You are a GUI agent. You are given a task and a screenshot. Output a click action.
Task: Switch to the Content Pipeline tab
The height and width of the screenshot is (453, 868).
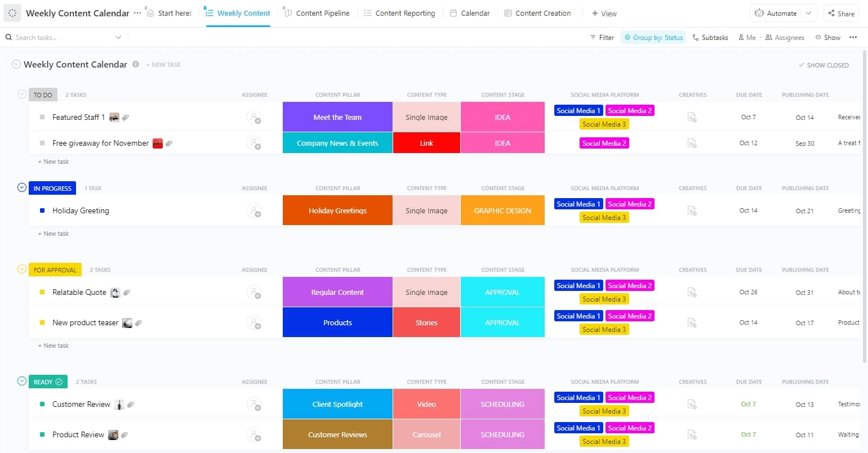click(x=317, y=12)
